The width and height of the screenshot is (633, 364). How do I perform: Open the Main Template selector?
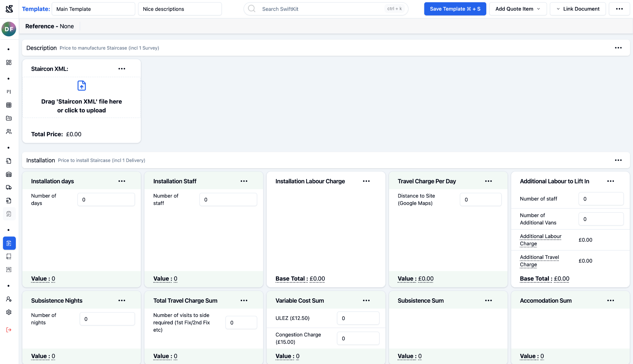[93, 9]
